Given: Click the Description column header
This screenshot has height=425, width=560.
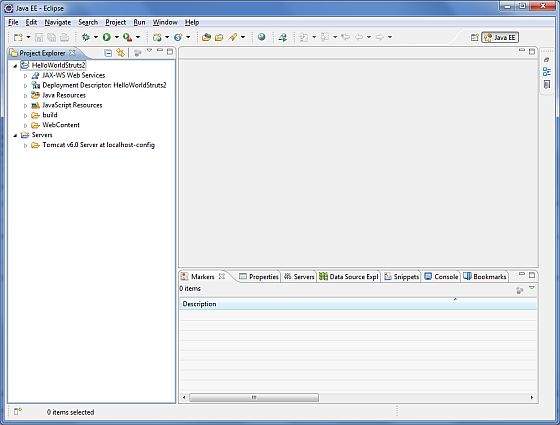Looking at the screenshot, I should click(358, 304).
